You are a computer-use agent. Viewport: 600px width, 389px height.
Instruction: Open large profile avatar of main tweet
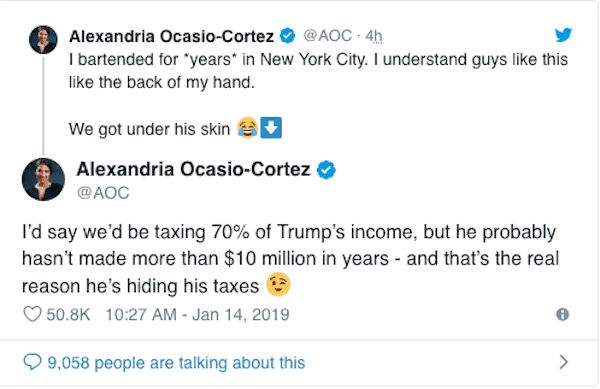43,179
